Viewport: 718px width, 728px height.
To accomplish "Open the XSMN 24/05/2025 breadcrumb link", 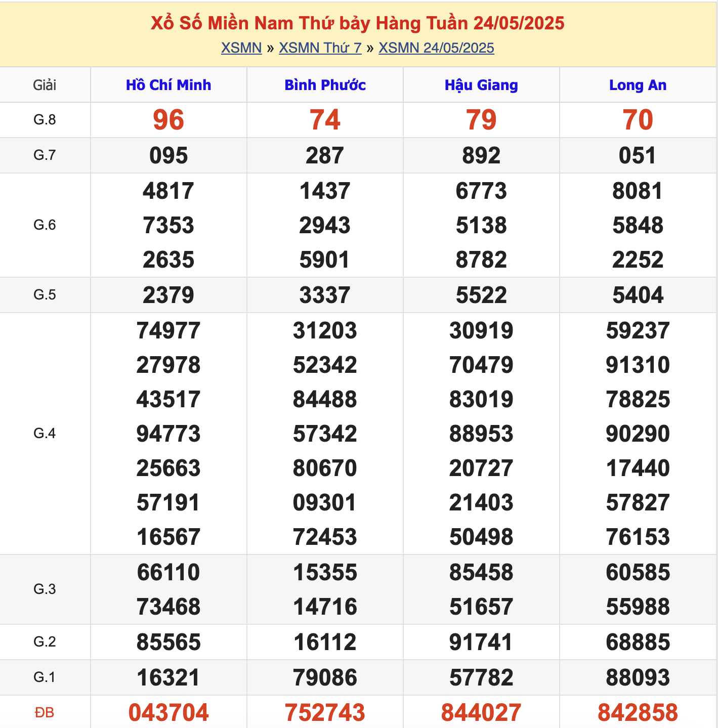I will click(x=436, y=48).
